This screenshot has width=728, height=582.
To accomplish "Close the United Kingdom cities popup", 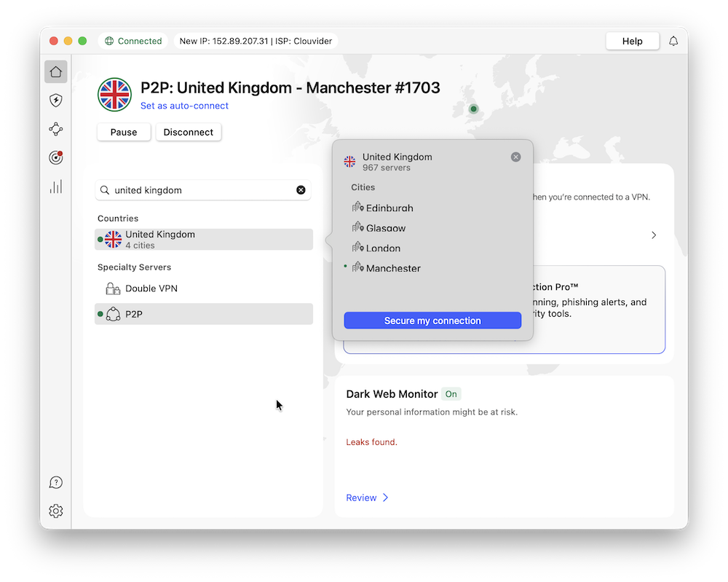I will coord(515,157).
